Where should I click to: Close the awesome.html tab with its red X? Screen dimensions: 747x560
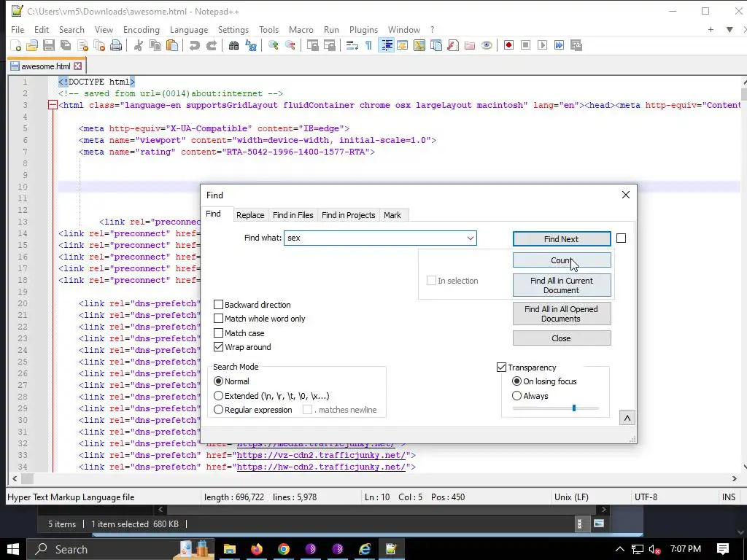[77, 66]
